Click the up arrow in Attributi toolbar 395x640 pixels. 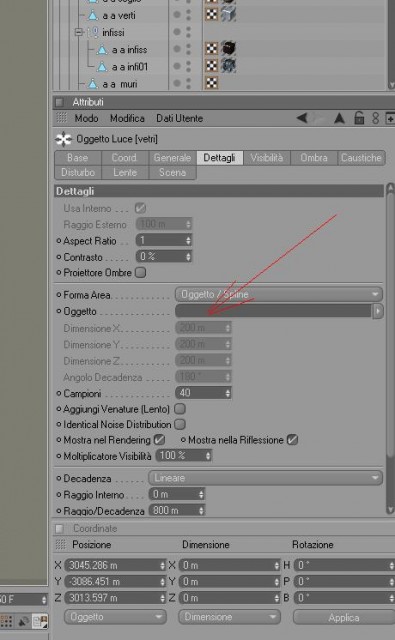[339, 118]
